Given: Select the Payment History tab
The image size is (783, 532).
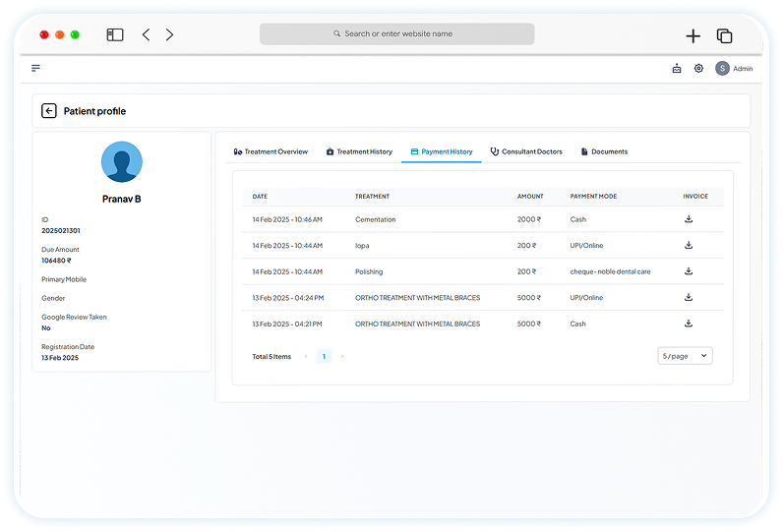Looking at the screenshot, I should pos(442,151).
